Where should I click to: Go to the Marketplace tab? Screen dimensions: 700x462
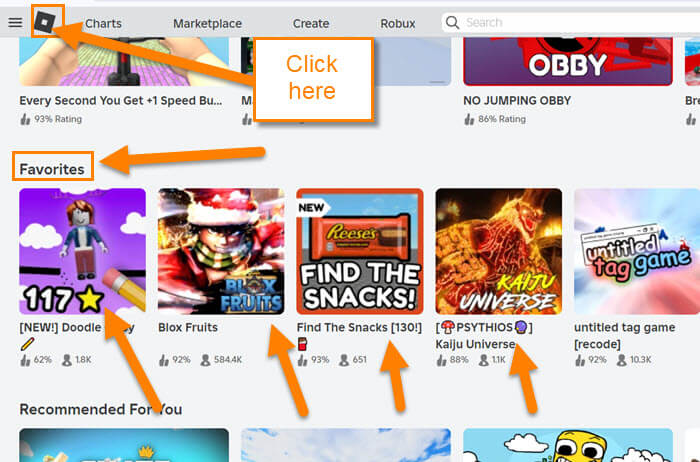tap(208, 23)
